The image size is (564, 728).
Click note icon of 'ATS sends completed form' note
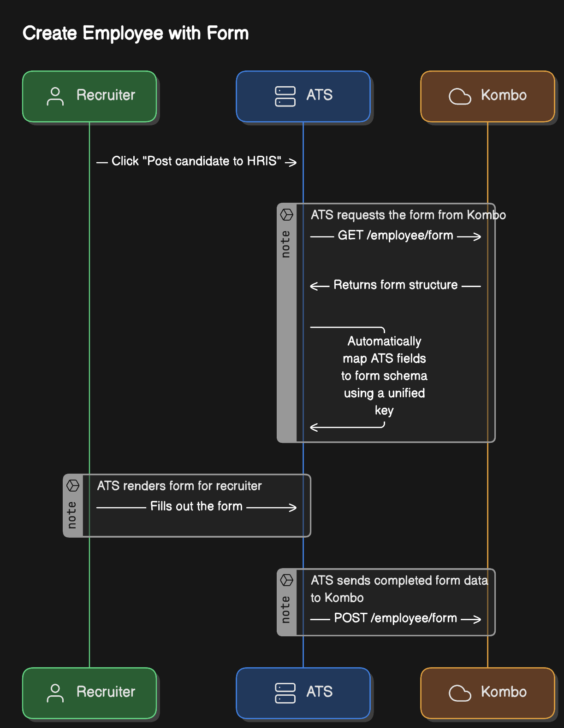tap(287, 580)
